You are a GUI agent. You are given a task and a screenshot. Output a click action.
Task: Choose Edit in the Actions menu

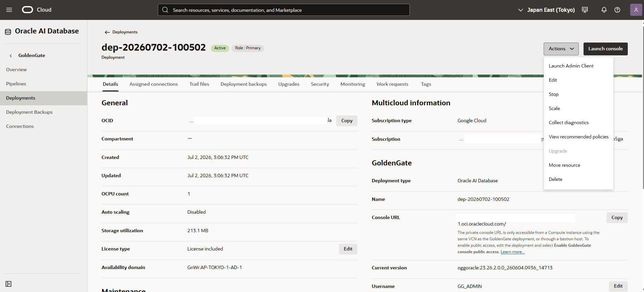[x=578, y=80]
